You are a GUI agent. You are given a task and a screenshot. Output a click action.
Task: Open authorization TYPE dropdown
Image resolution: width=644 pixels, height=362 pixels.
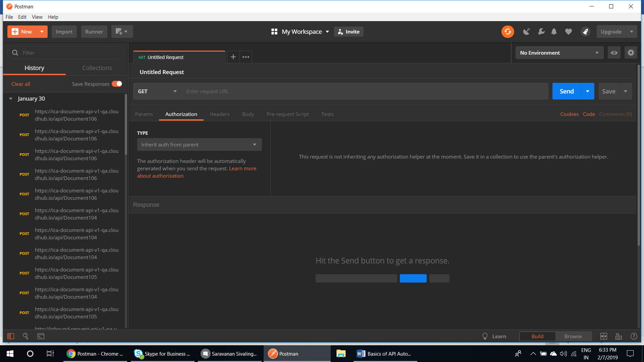pos(199,144)
